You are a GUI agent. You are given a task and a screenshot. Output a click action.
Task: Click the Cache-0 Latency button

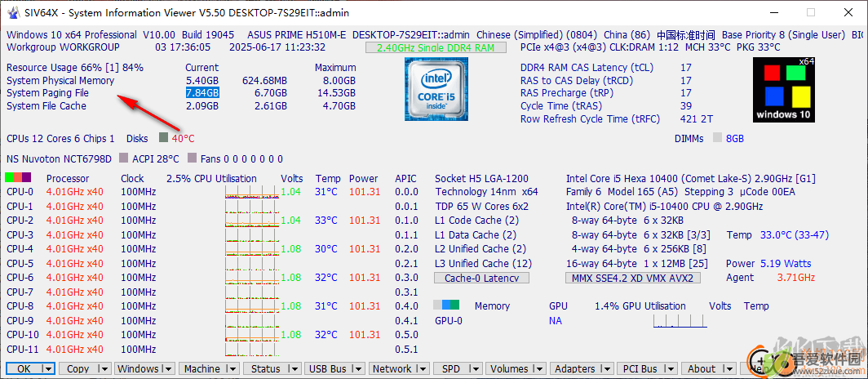tap(481, 279)
